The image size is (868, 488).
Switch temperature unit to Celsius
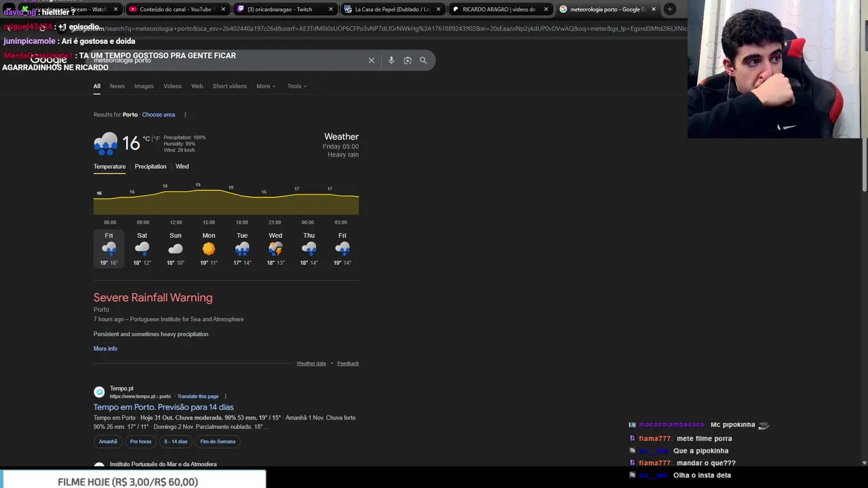tap(146, 139)
